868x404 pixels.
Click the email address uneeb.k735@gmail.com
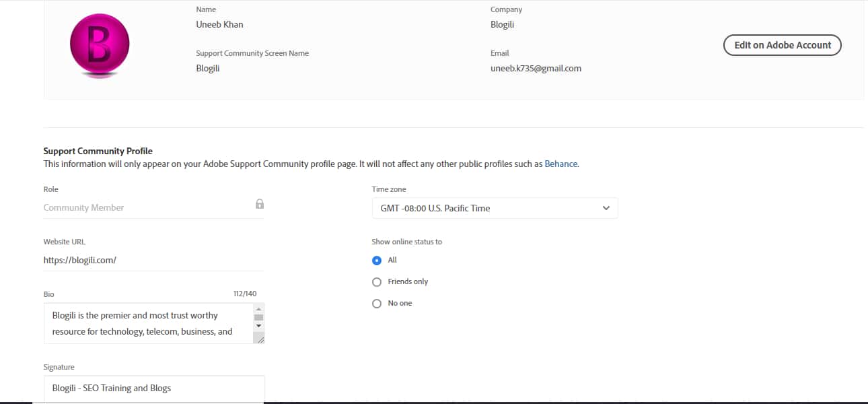pos(536,68)
